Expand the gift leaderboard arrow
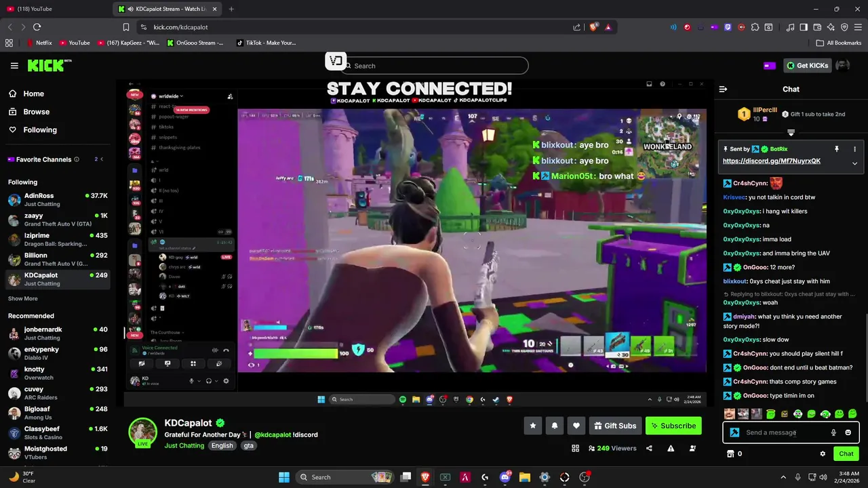Image resolution: width=868 pixels, height=488 pixels. pyautogui.click(x=791, y=133)
